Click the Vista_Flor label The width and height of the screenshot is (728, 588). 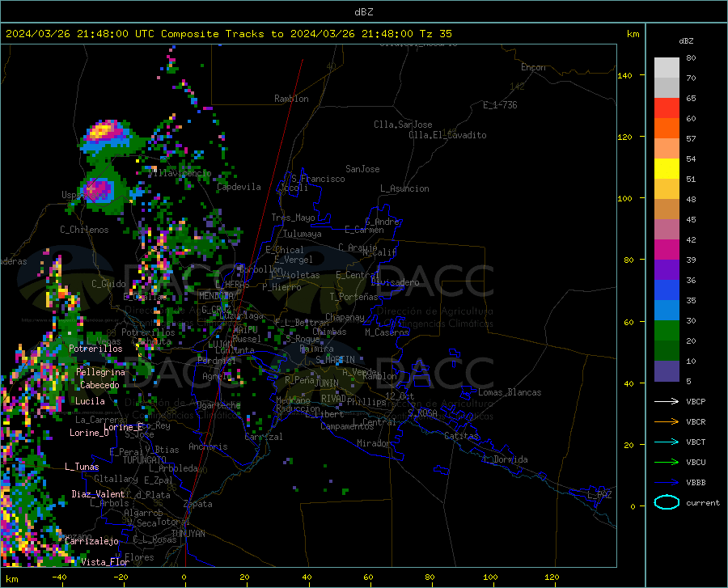click(105, 562)
